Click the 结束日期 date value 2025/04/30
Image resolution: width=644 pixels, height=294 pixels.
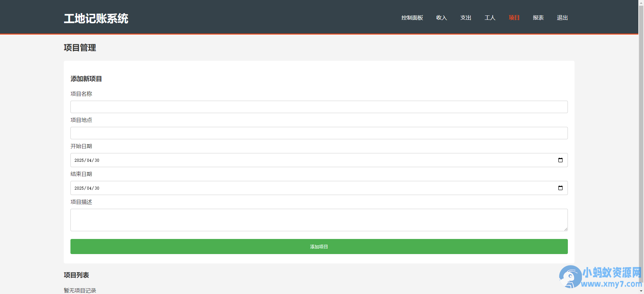[x=87, y=188]
